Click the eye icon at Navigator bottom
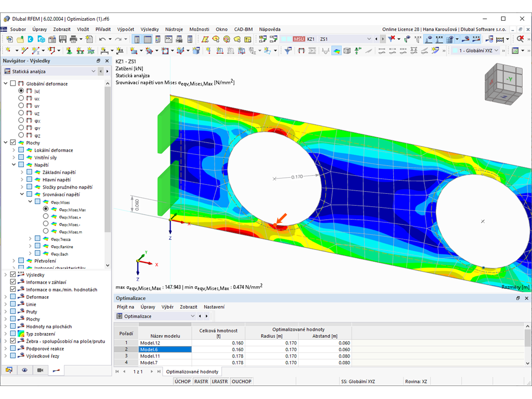This screenshot has width=532, height=399. tap(24, 370)
